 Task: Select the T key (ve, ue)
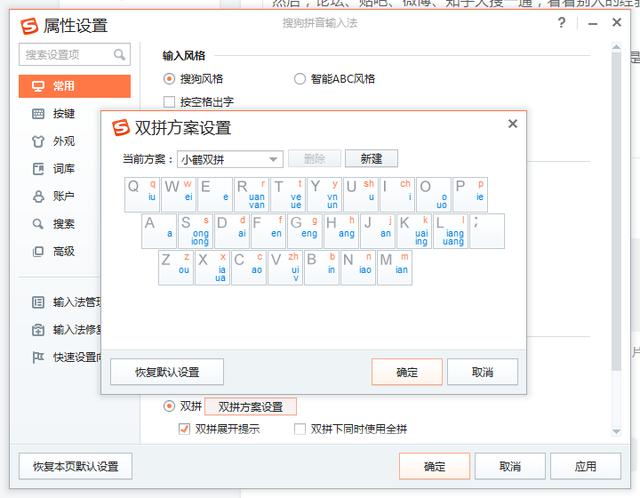pyautogui.click(x=288, y=194)
